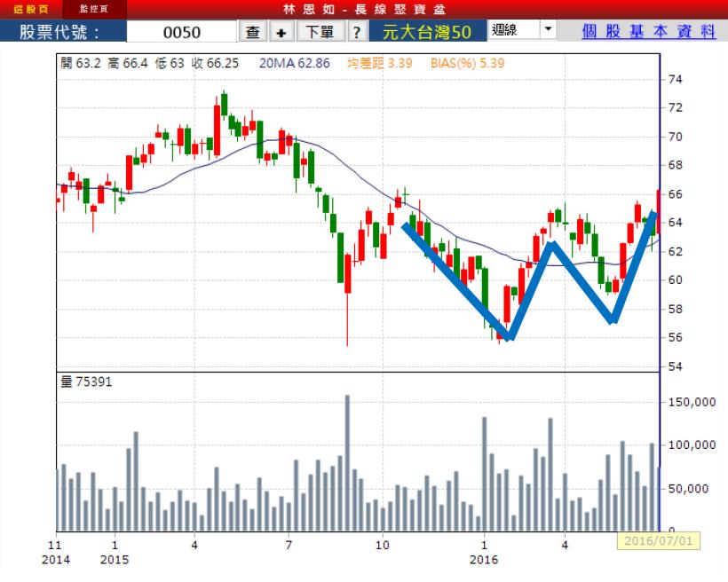This screenshot has width=728, height=582.
Task: Click the price axis label 70
Action: 675,137
